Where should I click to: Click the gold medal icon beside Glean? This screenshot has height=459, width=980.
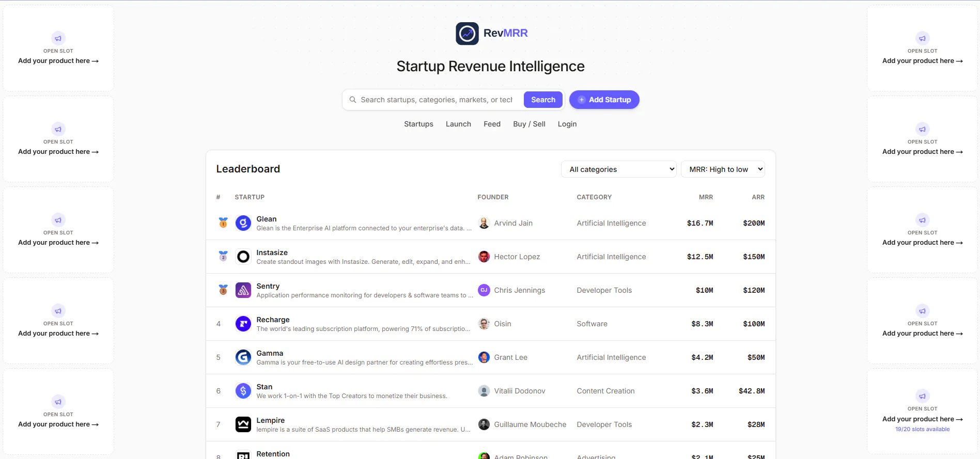pyautogui.click(x=223, y=223)
